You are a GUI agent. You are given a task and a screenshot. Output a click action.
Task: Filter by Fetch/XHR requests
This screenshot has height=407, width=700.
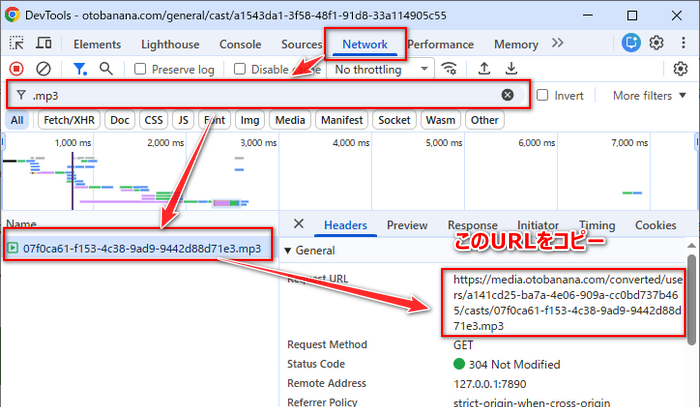(69, 120)
